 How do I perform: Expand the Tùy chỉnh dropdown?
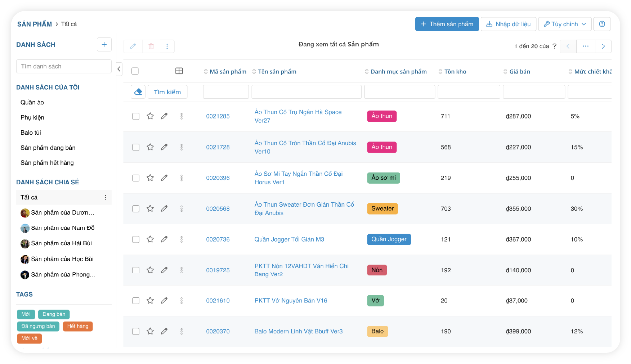click(564, 24)
